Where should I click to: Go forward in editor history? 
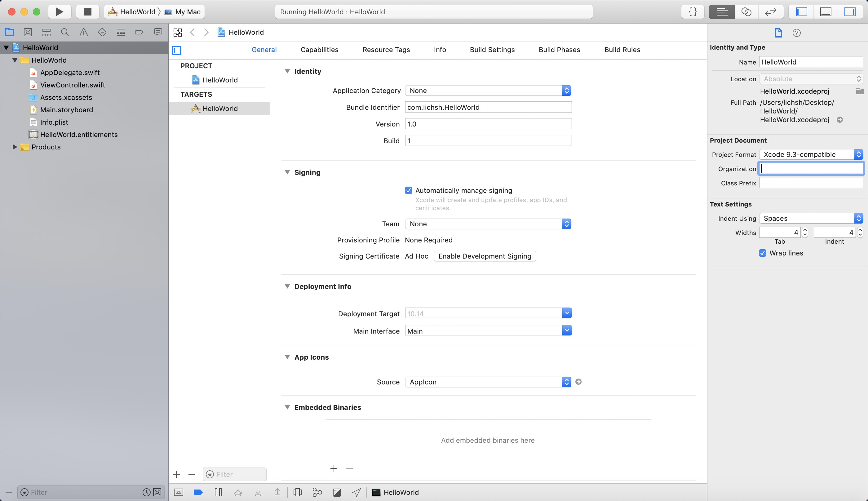pyautogui.click(x=206, y=32)
